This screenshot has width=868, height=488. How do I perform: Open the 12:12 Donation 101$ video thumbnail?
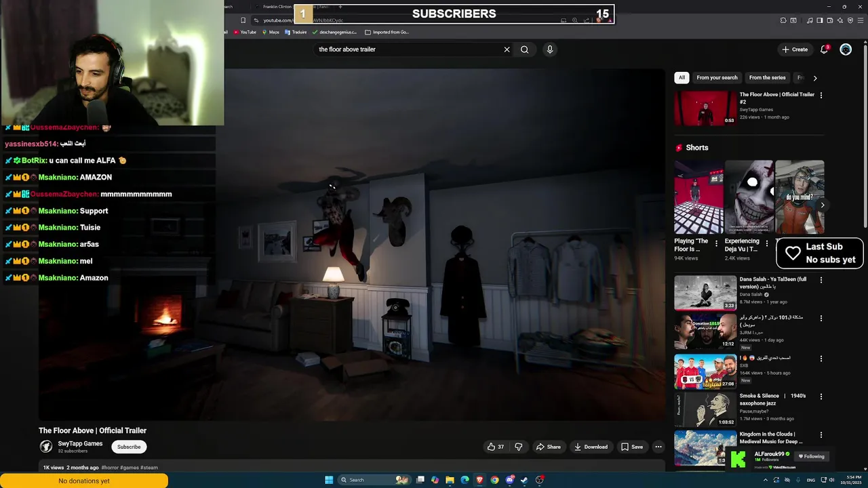pyautogui.click(x=705, y=331)
